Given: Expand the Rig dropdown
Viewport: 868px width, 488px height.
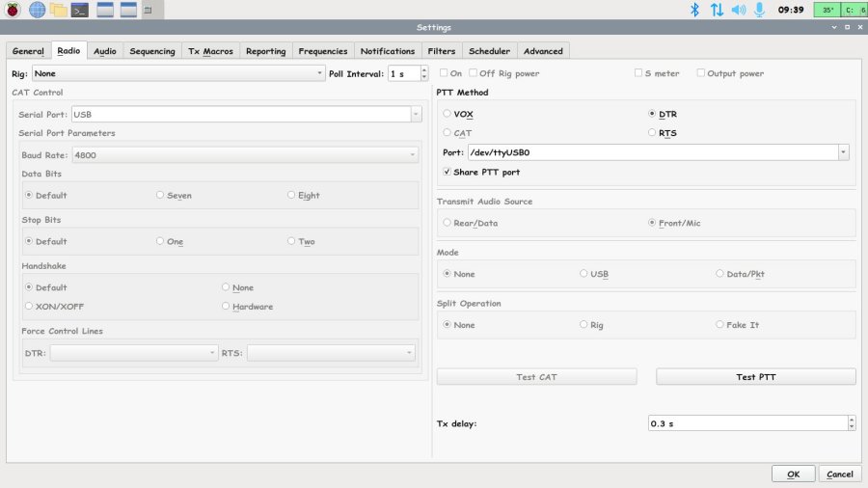Looking at the screenshot, I should [178, 73].
